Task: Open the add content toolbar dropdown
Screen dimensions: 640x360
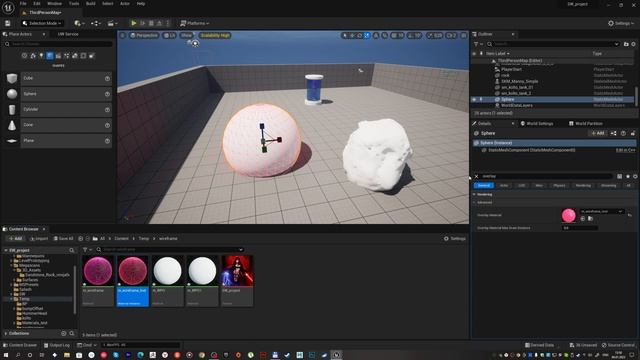Action: (79, 23)
